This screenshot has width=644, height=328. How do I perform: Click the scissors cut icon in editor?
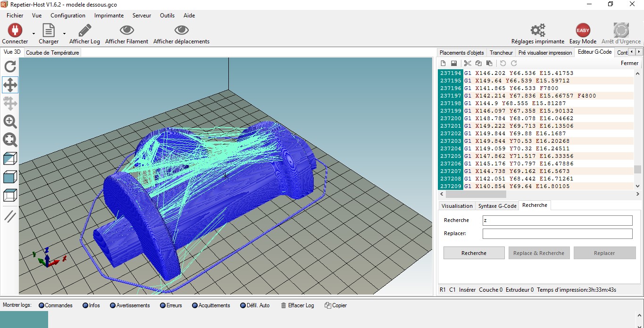pos(468,63)
